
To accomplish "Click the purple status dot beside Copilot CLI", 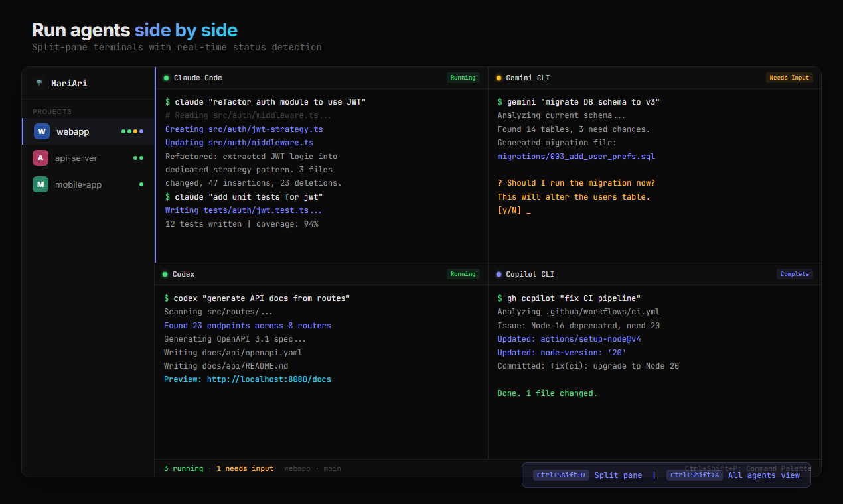I will (x=498, y=274).
